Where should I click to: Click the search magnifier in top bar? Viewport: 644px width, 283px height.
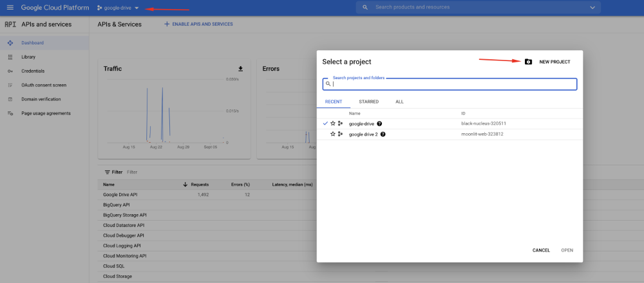click(365, 7)
